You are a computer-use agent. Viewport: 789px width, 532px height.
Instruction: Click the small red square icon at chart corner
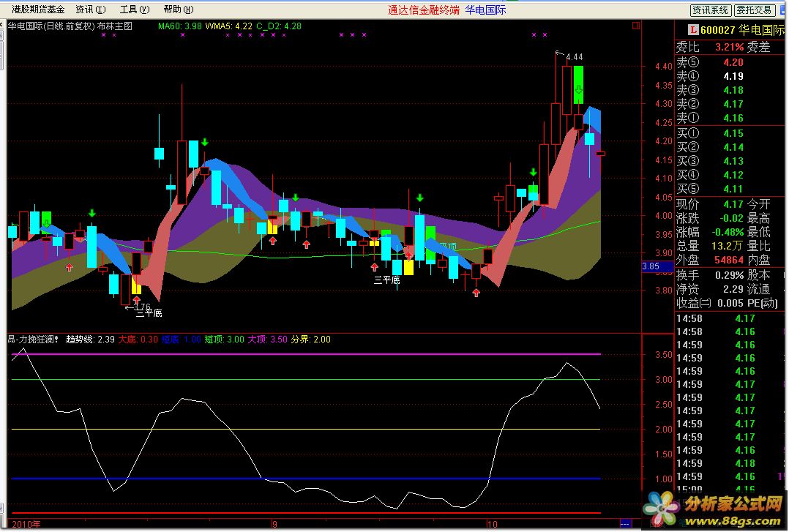(636, 25)
